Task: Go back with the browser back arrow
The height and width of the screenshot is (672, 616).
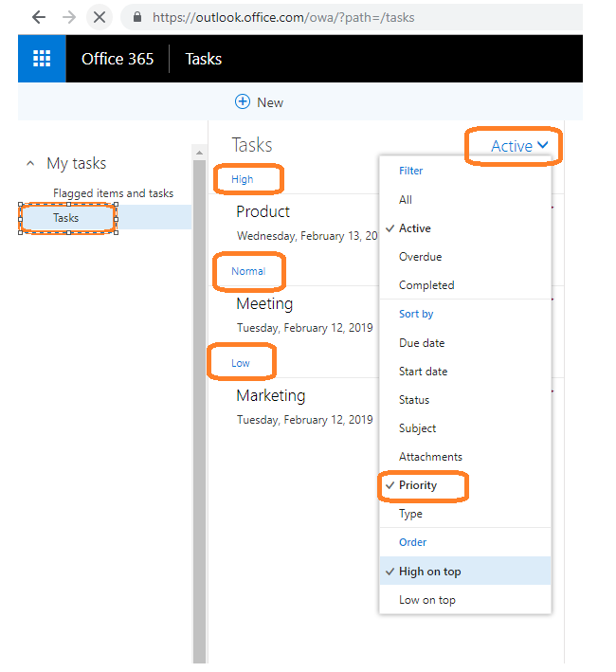Action: (x=39, y=18)
